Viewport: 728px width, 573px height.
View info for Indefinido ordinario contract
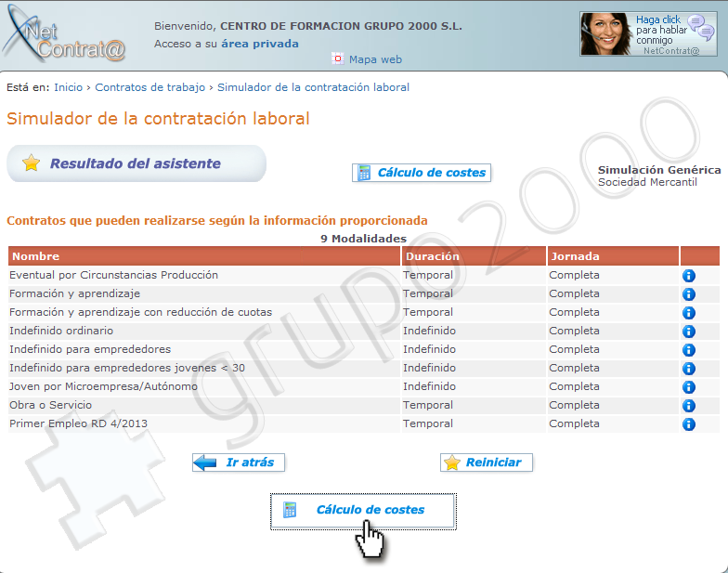689,331
